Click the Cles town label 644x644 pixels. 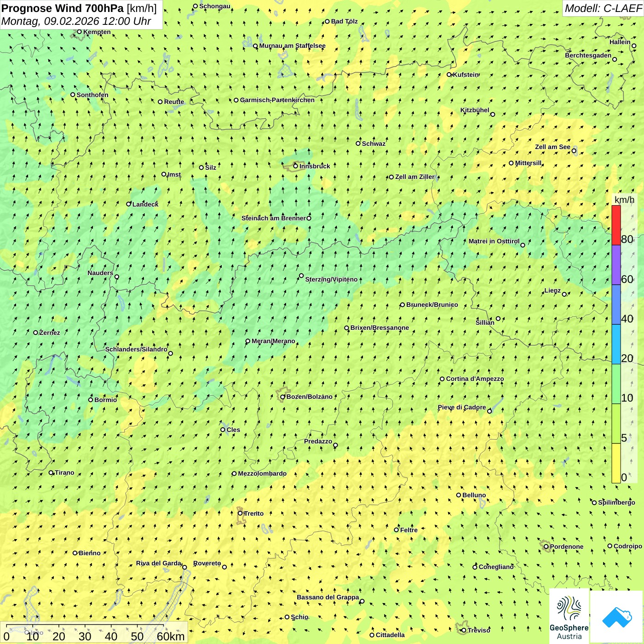coord(233,430)
